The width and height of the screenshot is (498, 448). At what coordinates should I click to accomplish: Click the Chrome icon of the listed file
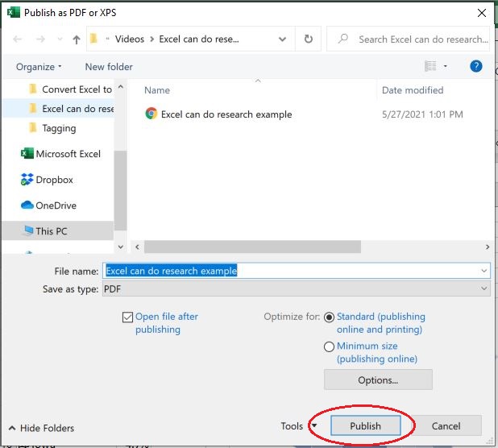click(151, 114)
